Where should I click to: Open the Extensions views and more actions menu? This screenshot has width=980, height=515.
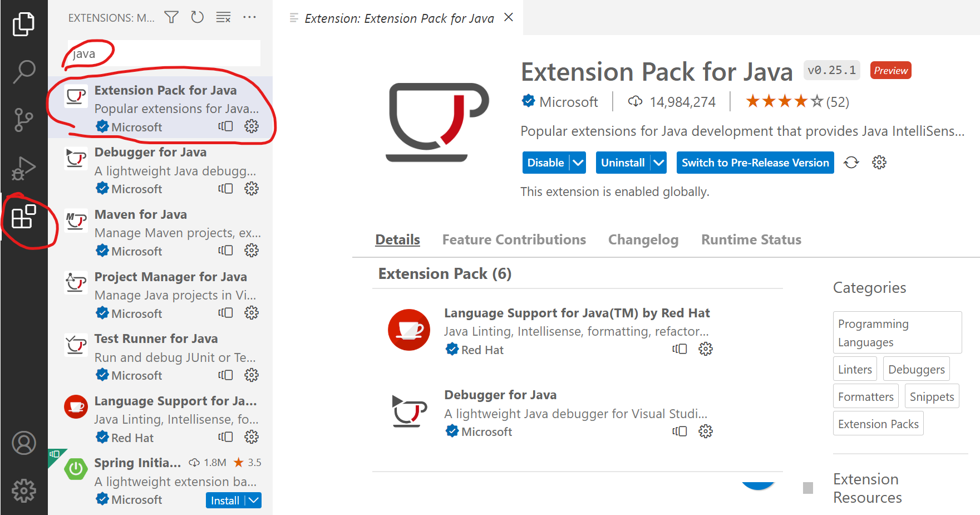249,17
